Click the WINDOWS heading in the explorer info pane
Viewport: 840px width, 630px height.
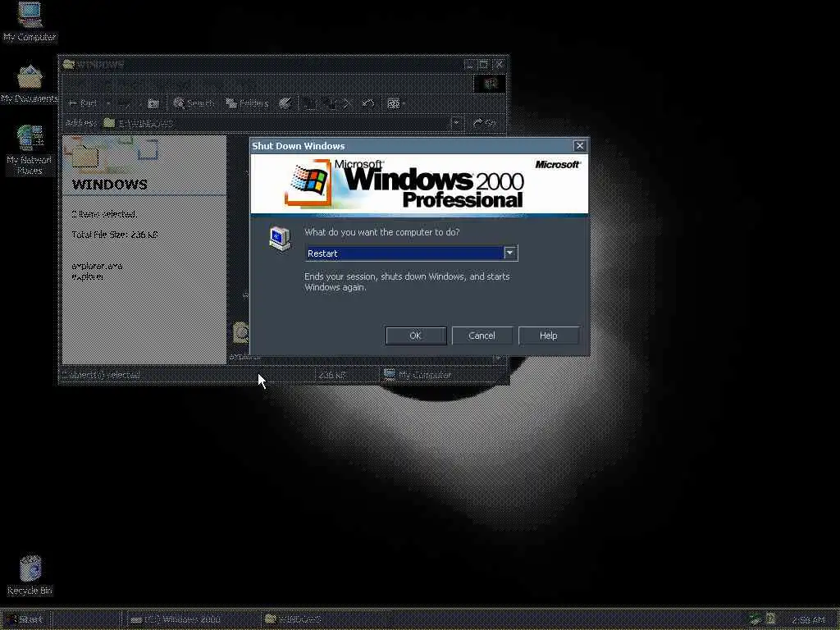pos(109,185)
